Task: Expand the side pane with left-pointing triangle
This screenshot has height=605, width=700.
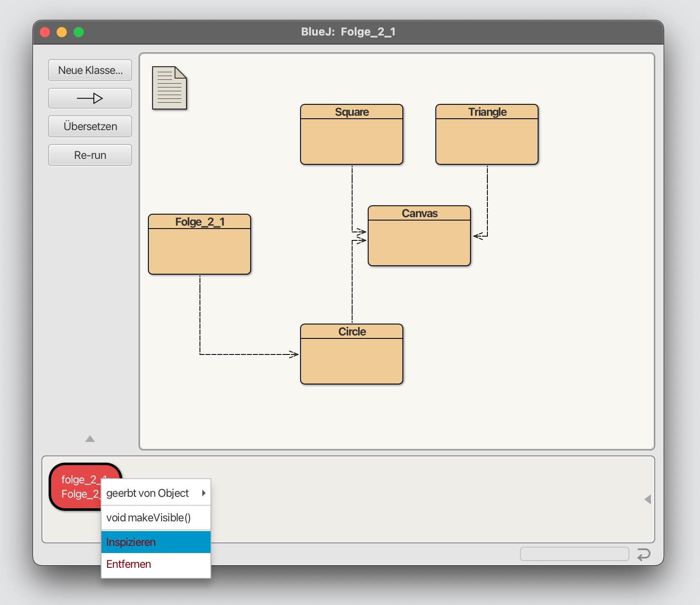Action: click(x=648, y=499)
